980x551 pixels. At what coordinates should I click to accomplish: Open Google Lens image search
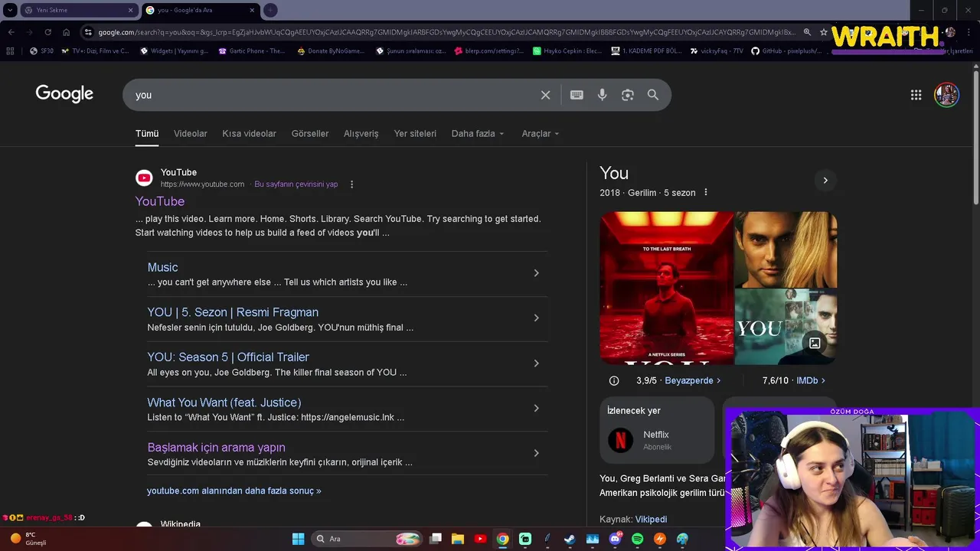point(628,95)
